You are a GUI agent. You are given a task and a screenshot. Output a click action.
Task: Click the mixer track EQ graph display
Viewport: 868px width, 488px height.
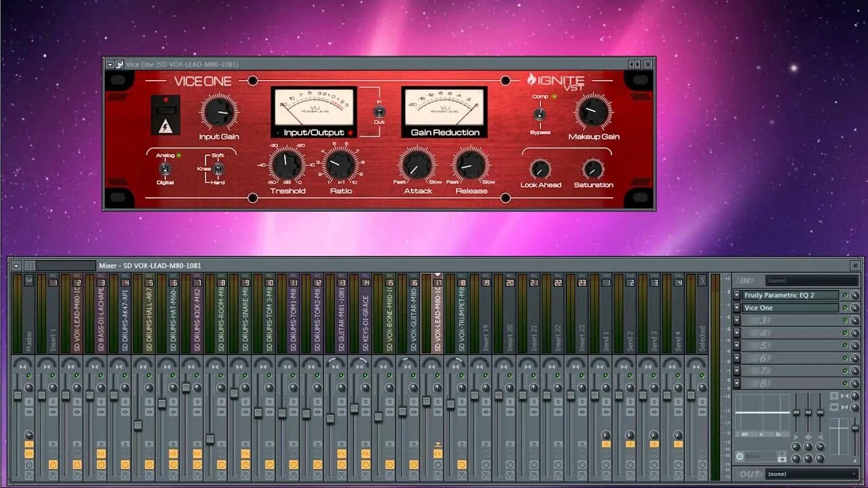(x=762, y=415)
